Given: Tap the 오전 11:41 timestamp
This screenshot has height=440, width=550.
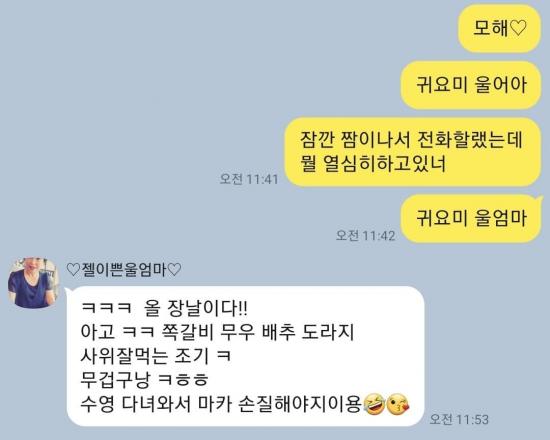Looking at the screenshot, I should pos(249,179).
